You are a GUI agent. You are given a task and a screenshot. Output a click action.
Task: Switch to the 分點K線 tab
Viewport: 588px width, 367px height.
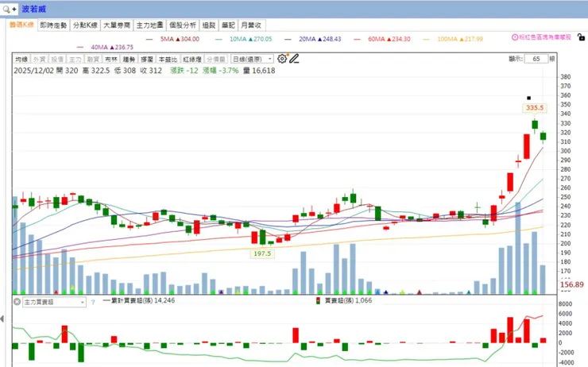pyautogui.click(x=85, y=25)
